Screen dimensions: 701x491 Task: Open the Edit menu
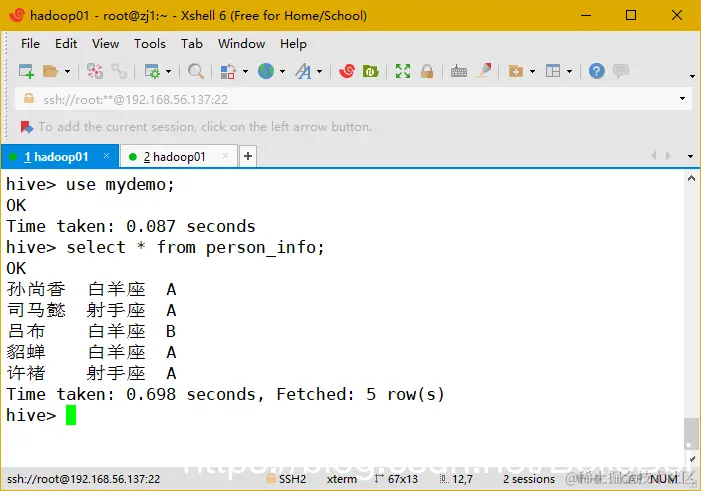(66, 44)
